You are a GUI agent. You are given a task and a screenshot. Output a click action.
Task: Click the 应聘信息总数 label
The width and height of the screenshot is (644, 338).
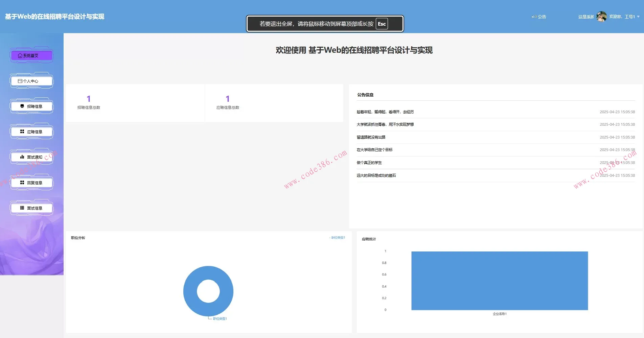228,107
